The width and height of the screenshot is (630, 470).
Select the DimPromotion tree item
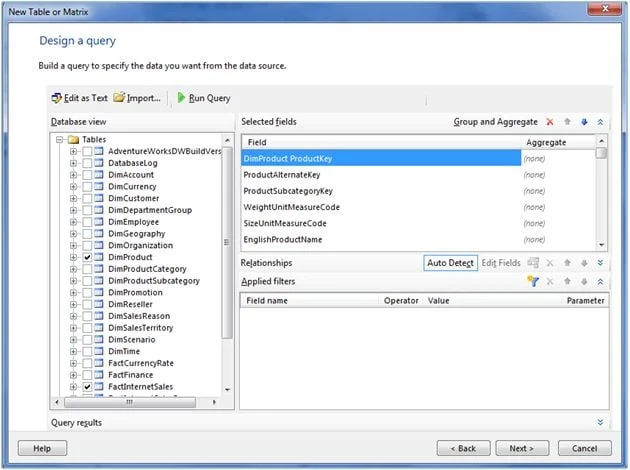tap(135, 292)
